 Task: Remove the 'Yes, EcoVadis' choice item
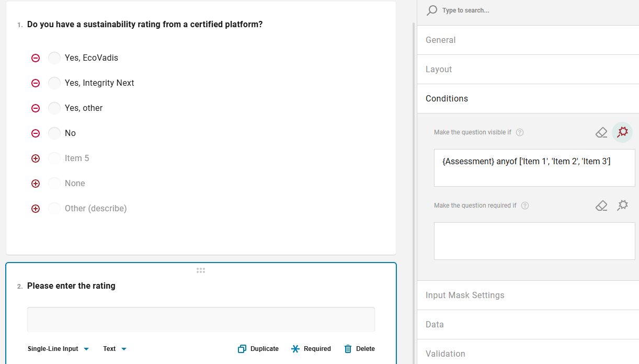pyautogui.click(x=36, y=58)
